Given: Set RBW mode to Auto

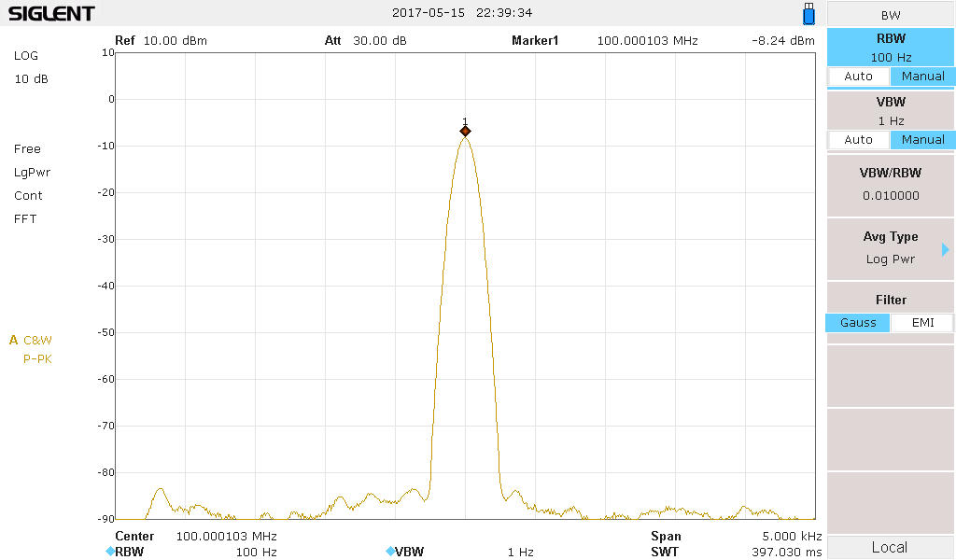Looking at the screenshot, I should pyautogui.click(x=858, y=77).
